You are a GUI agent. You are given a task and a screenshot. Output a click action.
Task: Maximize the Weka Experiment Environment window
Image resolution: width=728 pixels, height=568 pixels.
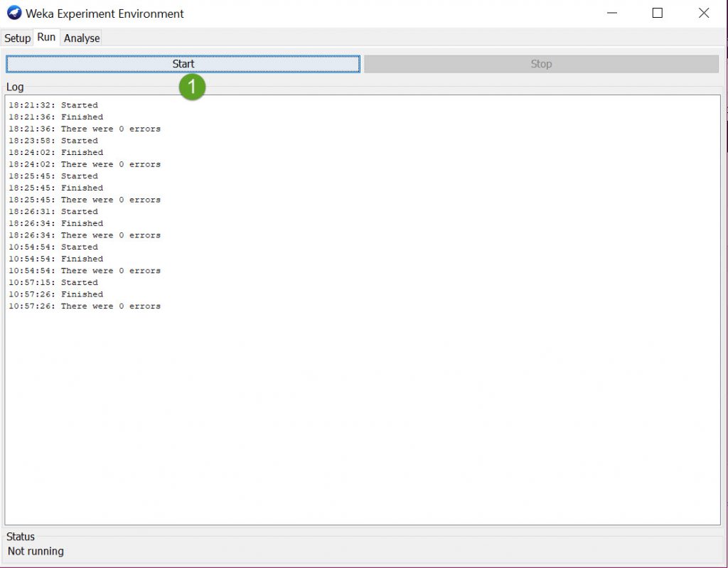tap(658, 13)
